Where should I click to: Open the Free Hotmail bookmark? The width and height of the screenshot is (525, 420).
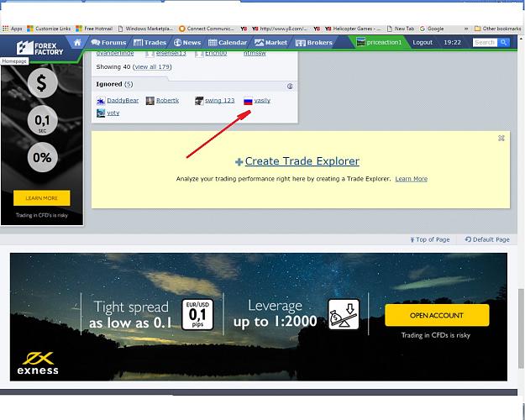click(94, 29)
